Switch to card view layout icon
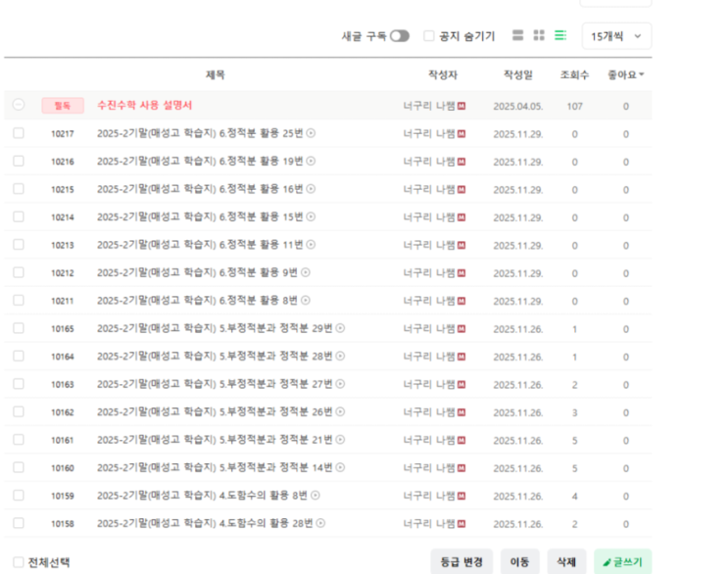The width and height of the screenshot is (728, 574). 517,36
